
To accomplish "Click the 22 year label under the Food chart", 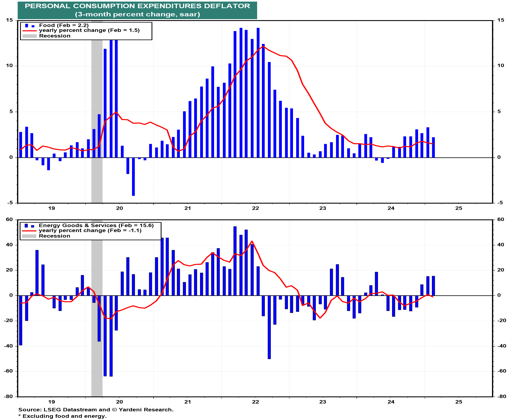I will [255, 208].
